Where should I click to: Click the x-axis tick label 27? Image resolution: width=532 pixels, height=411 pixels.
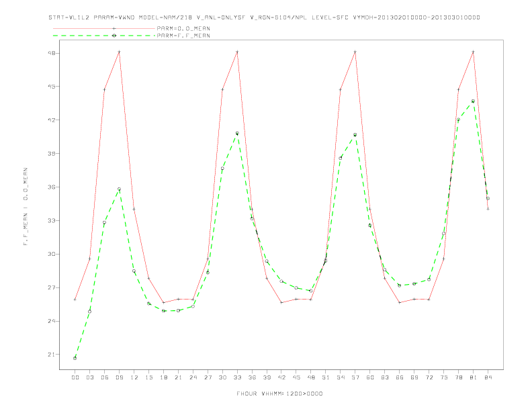[x=208, y=377]
